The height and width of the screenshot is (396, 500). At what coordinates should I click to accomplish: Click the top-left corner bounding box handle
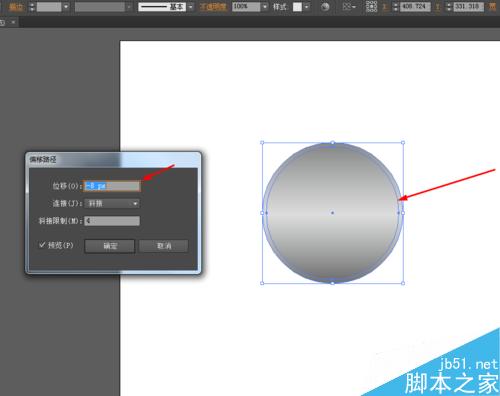pos(262,143)
